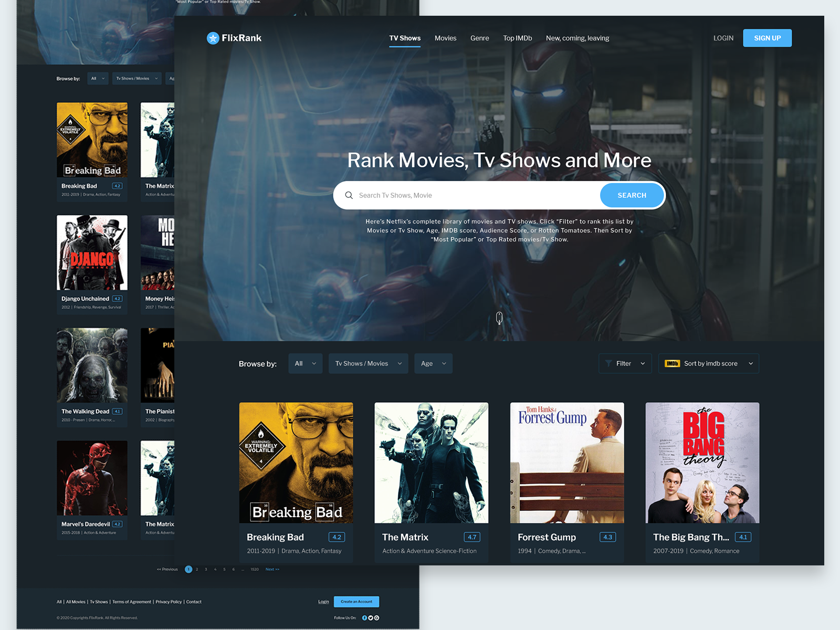
Task: Select page 2 in pagination
Action: (197, 570)
